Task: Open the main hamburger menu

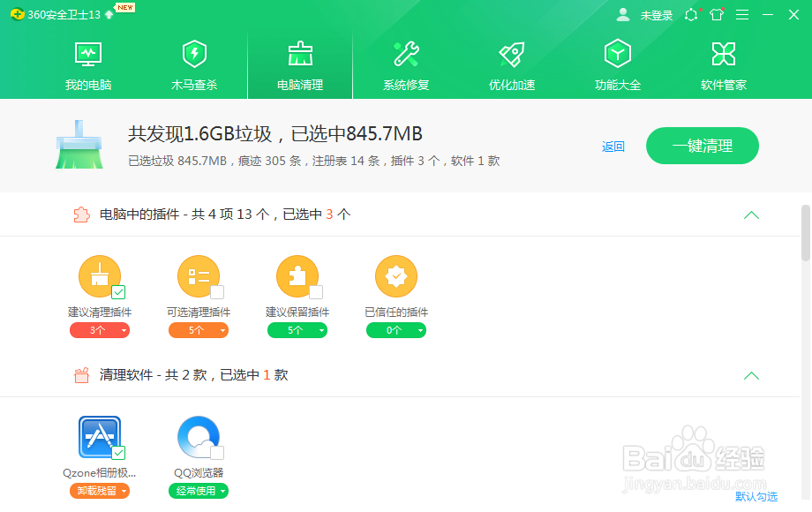Action: 742,15
